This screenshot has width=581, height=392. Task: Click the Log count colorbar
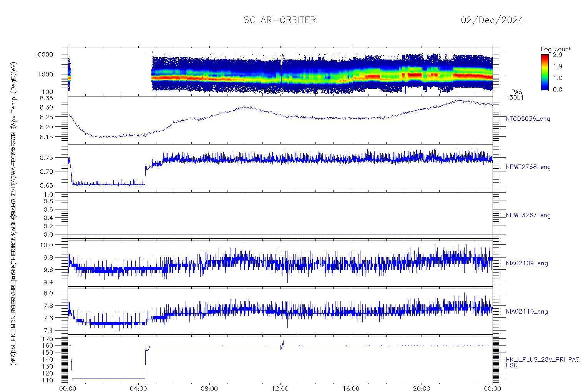[x=544, y=72]
